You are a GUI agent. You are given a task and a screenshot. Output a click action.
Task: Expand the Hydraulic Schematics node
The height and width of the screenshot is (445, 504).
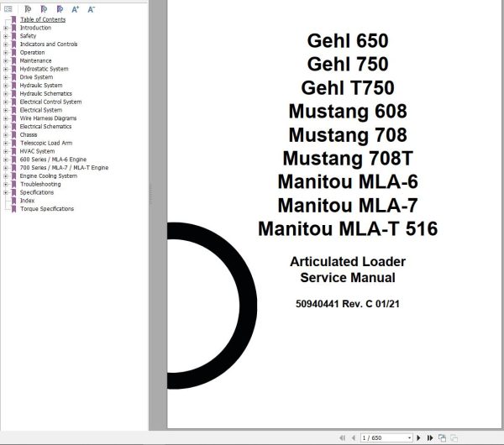point(6,94)
